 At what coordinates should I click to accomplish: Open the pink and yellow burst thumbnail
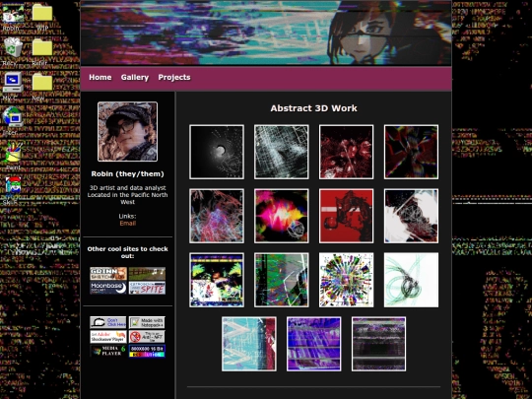(281, 216)
